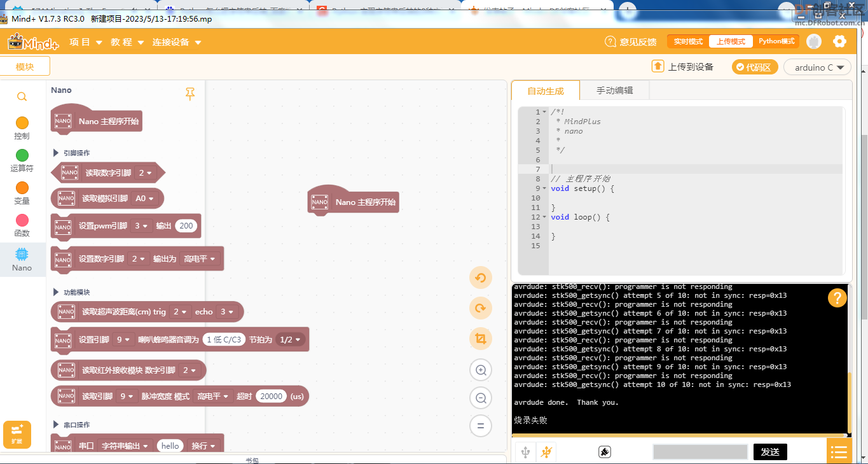This screenshot has height=464, width=868.
Task: Select the 函数 block category
Action: 22,225
